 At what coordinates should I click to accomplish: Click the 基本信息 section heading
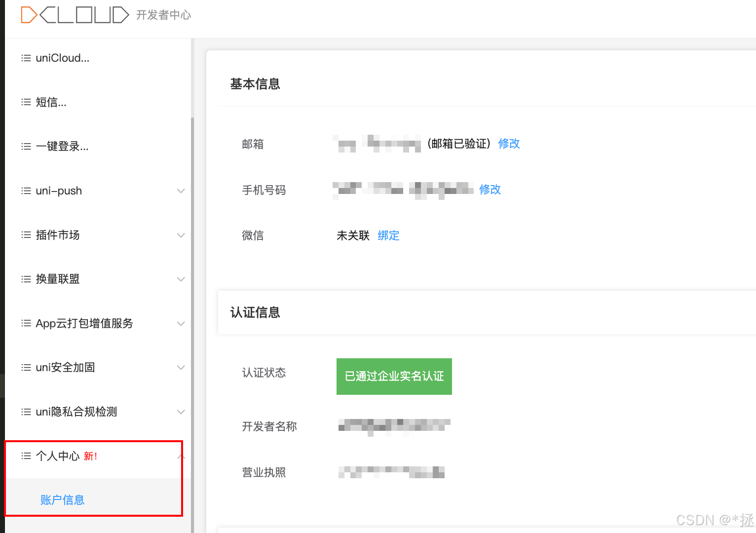click(255, 84)
